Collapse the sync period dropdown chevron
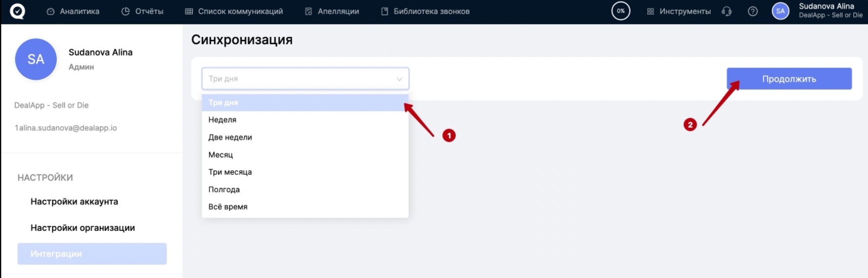Image resolution: width=868 pixels, height=278 pixels. coord(399,79)
